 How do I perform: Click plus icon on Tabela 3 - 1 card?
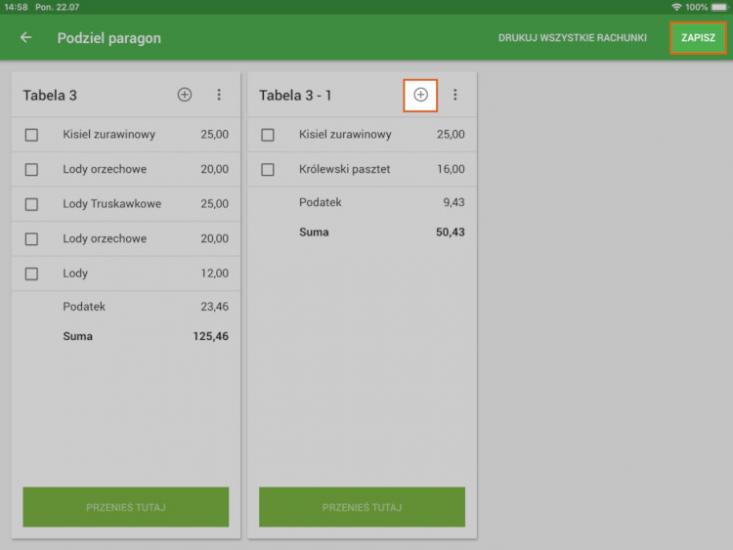pyautogui.click(x=420, y=95)
